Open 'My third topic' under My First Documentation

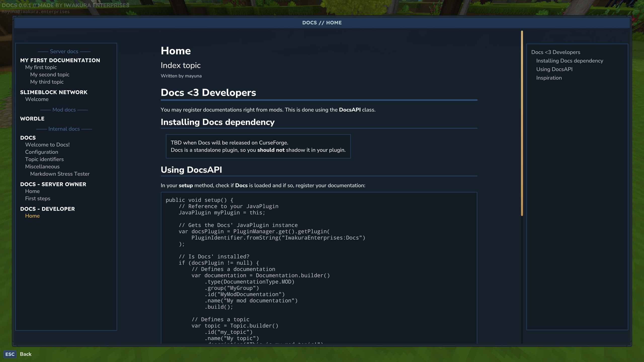(x=47, y=82)
